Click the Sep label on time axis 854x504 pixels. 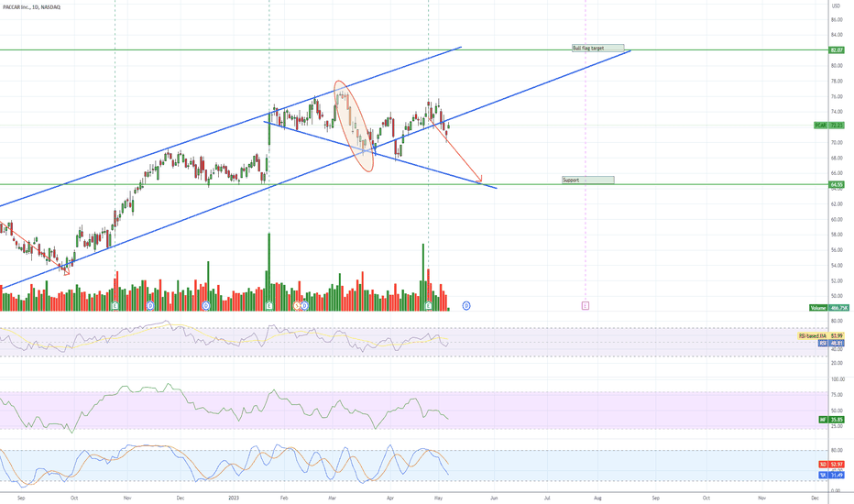click(x=21, y=498)
